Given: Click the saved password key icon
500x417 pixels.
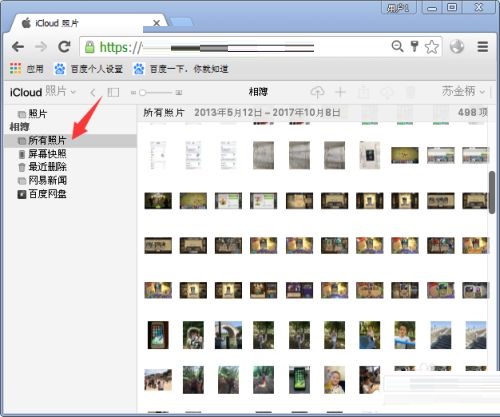Looking at the screenshot, I should click(x=414, y=46).
